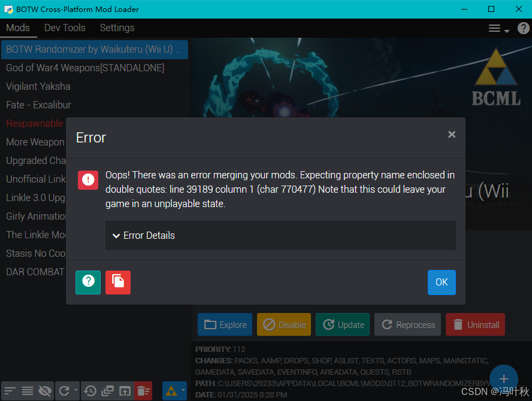Select the More Weapon mod entry

34,142
